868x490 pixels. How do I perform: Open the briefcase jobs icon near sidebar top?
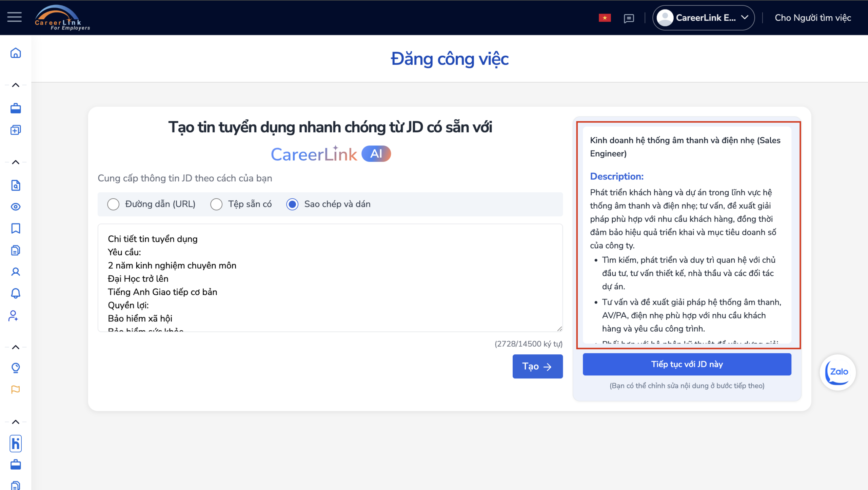pos(16,108)
